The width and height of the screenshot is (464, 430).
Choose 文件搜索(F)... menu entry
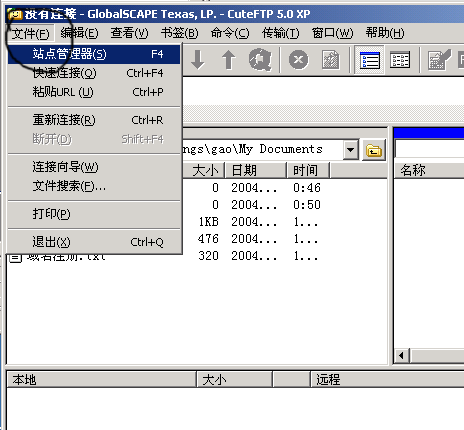pyautogui.click(x=94, y=186)
